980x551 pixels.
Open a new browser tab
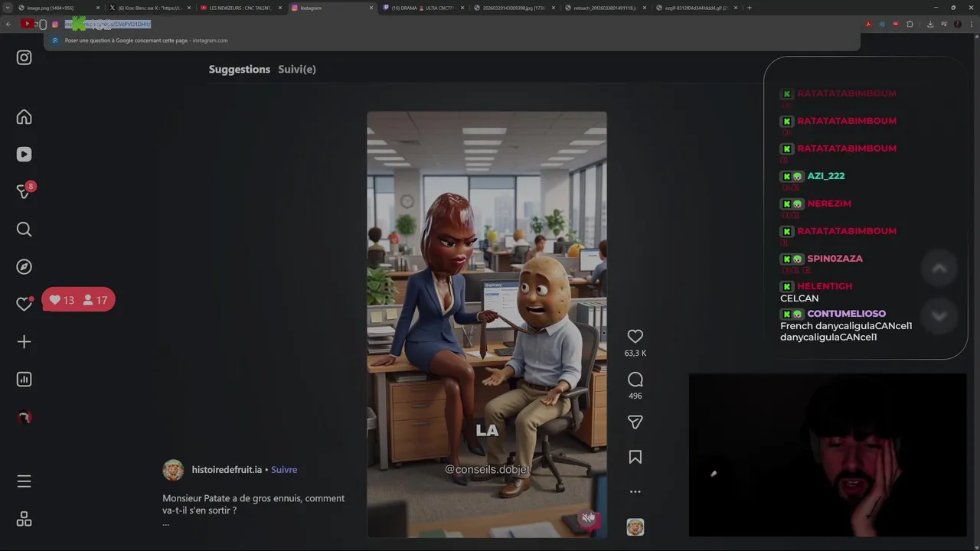pos(749,8)
